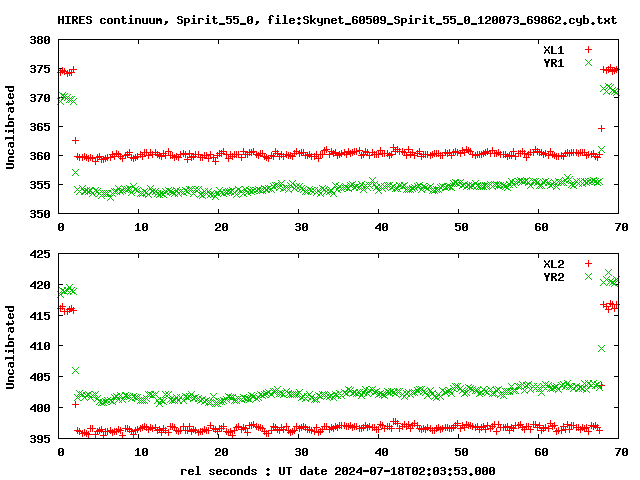Click the rel seconds UT date axis label
Screen dimensions: 640x480
[x=338, y=471]
